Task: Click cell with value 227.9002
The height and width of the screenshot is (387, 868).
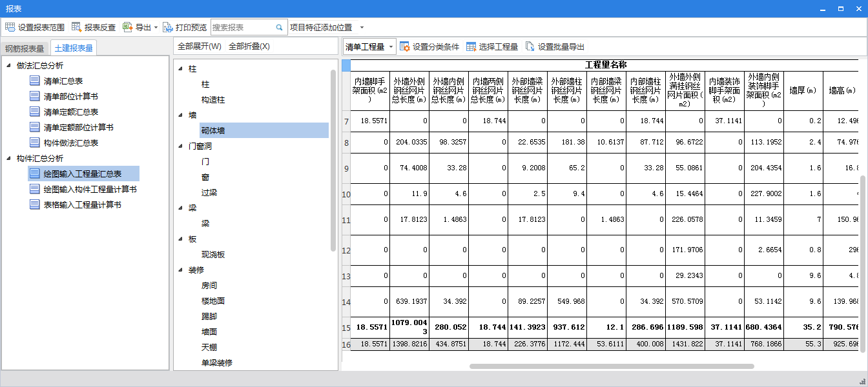Action: 764,194
